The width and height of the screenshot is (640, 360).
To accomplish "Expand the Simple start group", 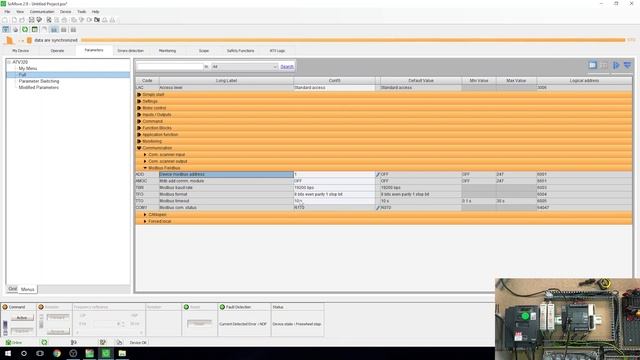I will [139, 95].
